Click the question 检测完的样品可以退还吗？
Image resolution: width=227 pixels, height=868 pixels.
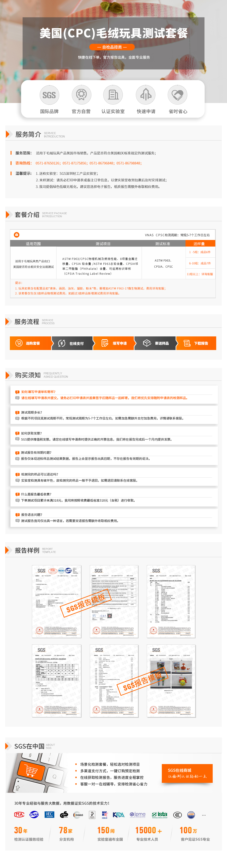pos(39,474)
